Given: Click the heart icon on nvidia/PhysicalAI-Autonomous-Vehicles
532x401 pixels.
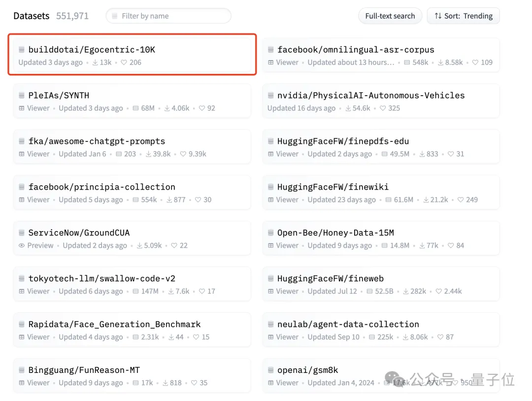Looking at the screenshot, I should [382, 108].
